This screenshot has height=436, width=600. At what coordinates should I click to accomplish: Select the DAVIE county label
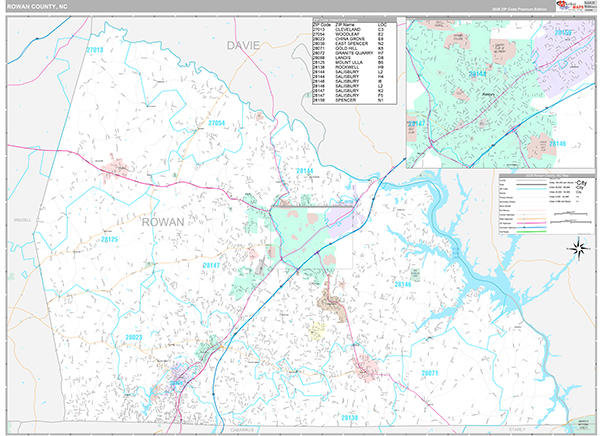click(243, 46)
